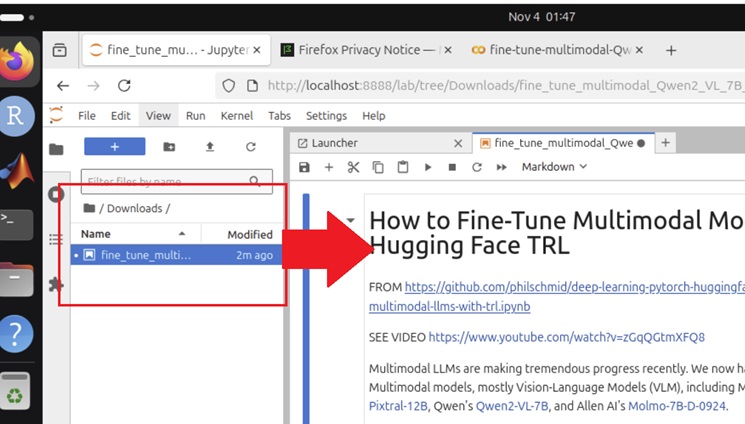Paste cell from clipboard
Image resolution: width=745 pixels, height=424 pixels.
point(403,167)
